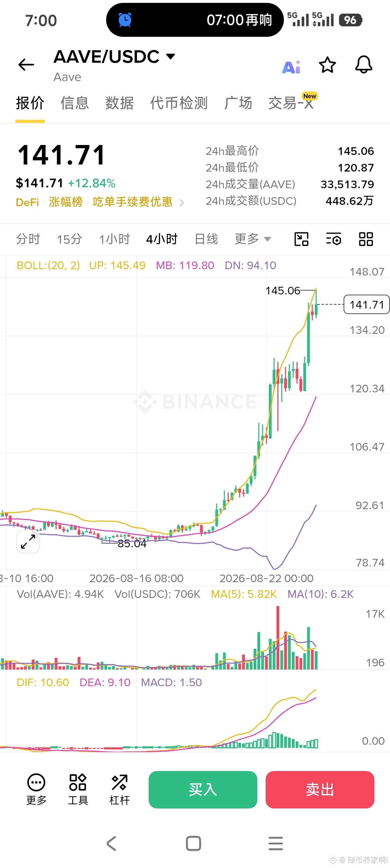Tap the 145.06 high marker on chart
The height and width of the screenshot is (868, 390).
pos(283,291)
